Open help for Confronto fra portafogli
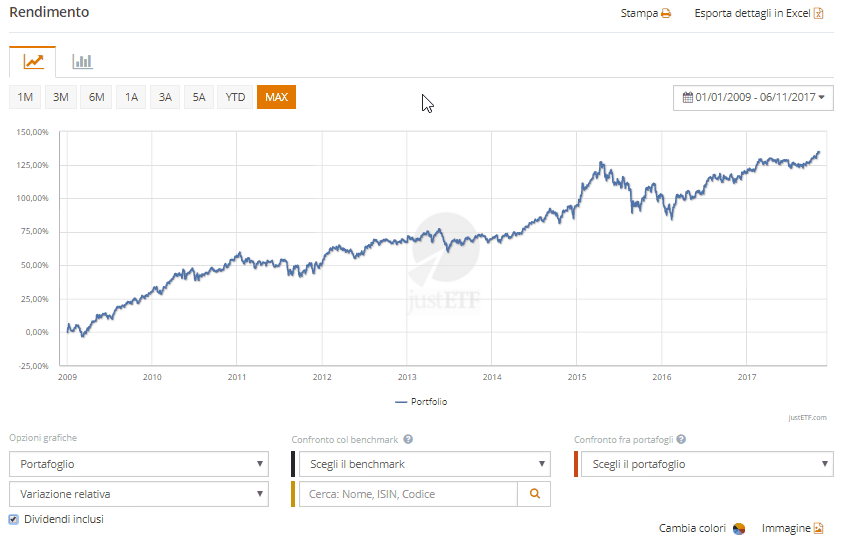Viewport: 845px width, 557px height. 681,439
